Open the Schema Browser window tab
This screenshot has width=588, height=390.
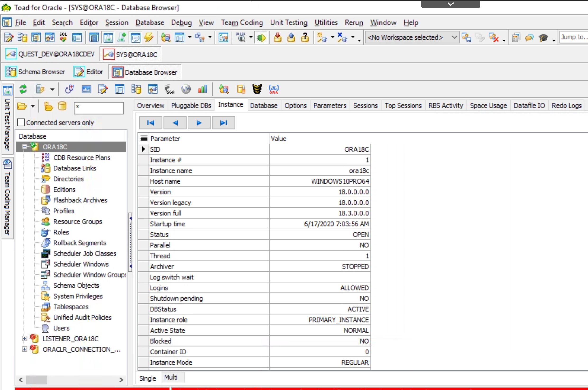[x=35, y=72]
